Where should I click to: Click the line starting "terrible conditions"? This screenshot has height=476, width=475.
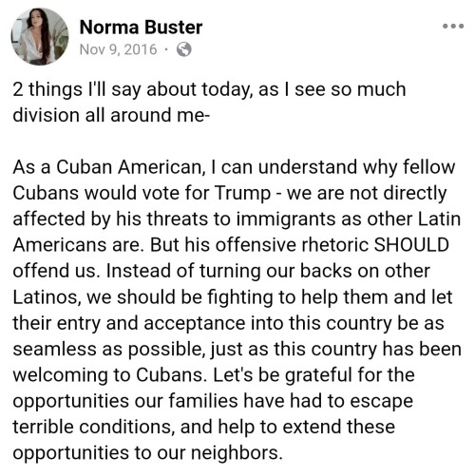coord(204,428)
